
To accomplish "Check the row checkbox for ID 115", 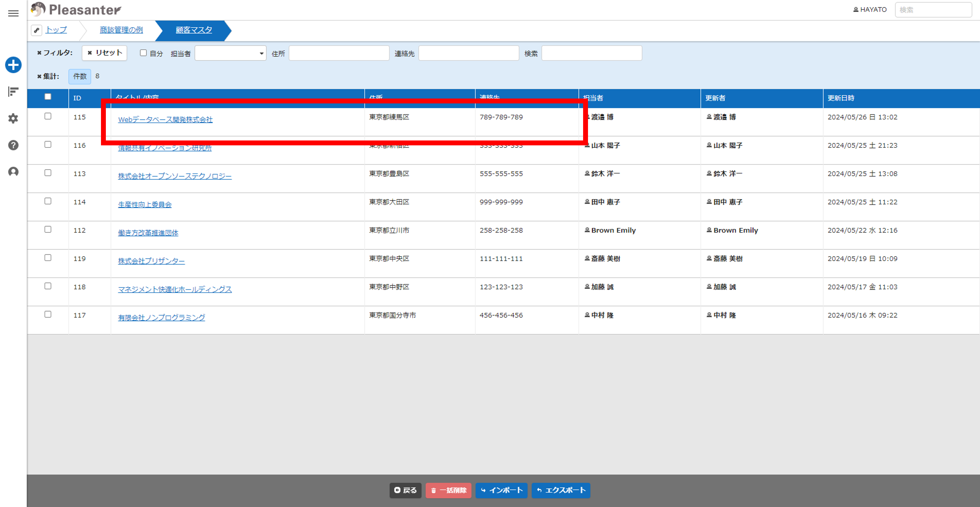I will tap(48, 116).
